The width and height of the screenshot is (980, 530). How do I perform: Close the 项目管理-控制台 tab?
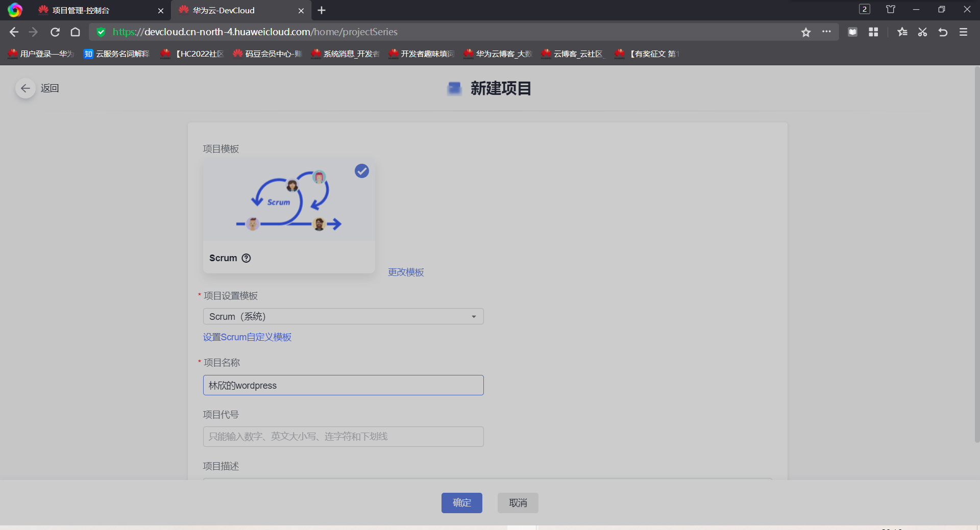pyautogui.click(x=161, y=11)
